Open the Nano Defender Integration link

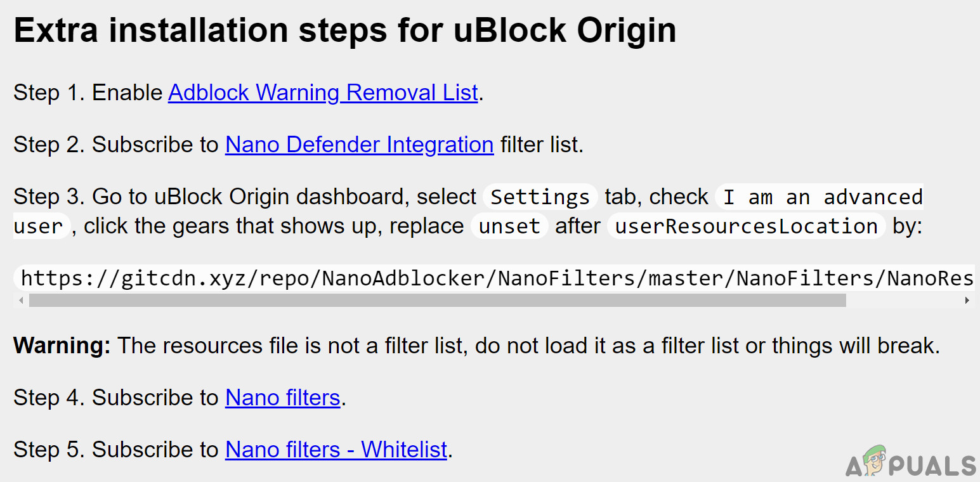click(x=359, y=145)
